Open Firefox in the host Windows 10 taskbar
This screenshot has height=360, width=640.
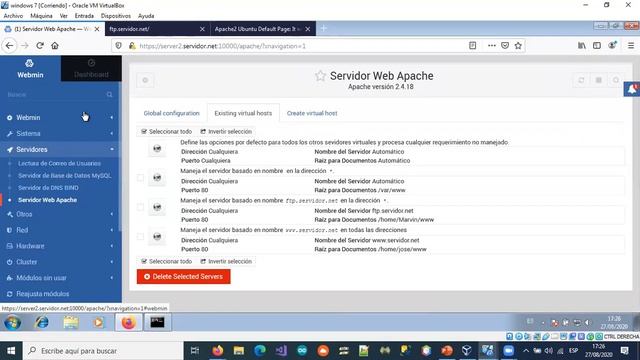coord(218,351)
